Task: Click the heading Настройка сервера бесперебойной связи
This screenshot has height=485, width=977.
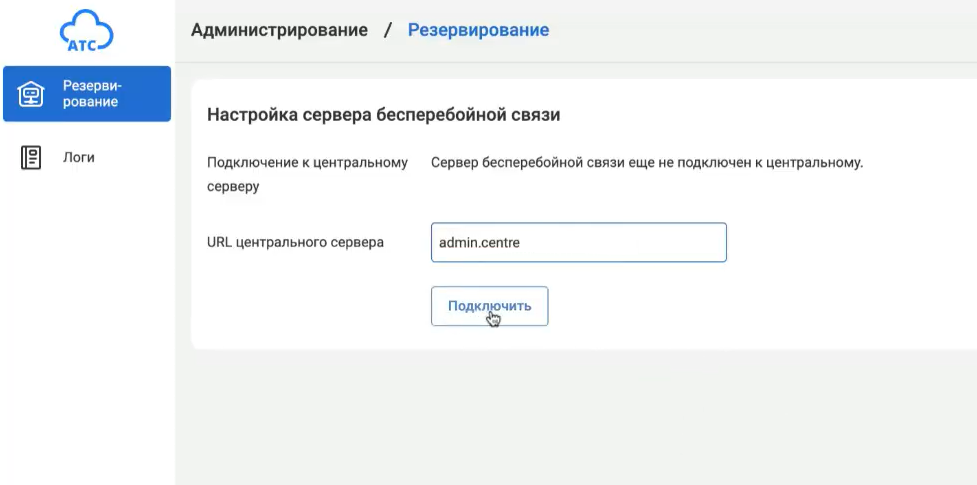Action: [x=383, y=115]
